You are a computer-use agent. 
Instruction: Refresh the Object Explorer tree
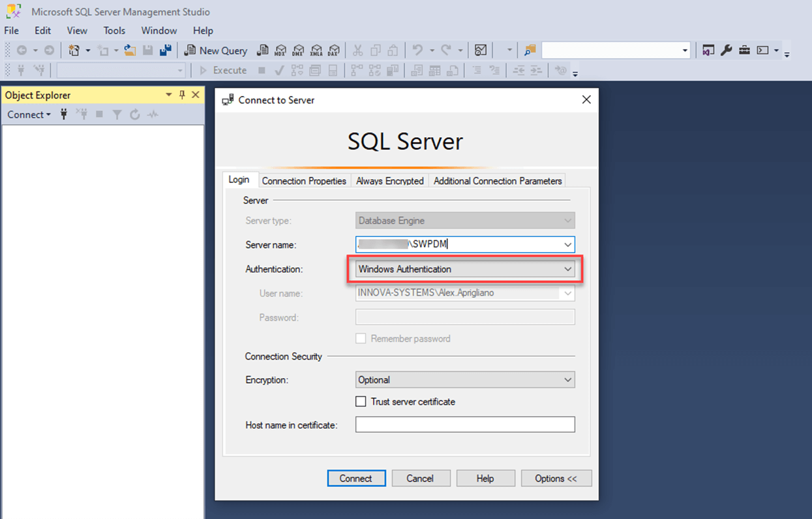click(x=135, y=114)
